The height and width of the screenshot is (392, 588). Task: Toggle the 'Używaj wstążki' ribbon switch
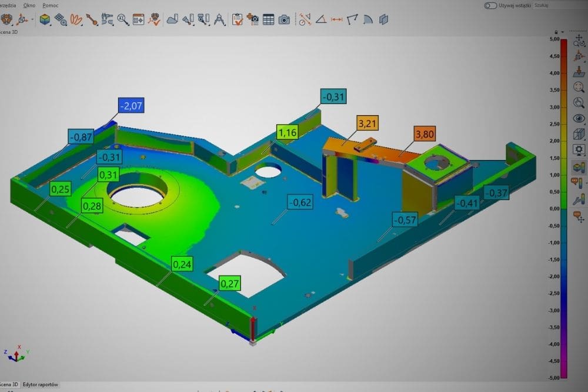(x=490, y=5)
